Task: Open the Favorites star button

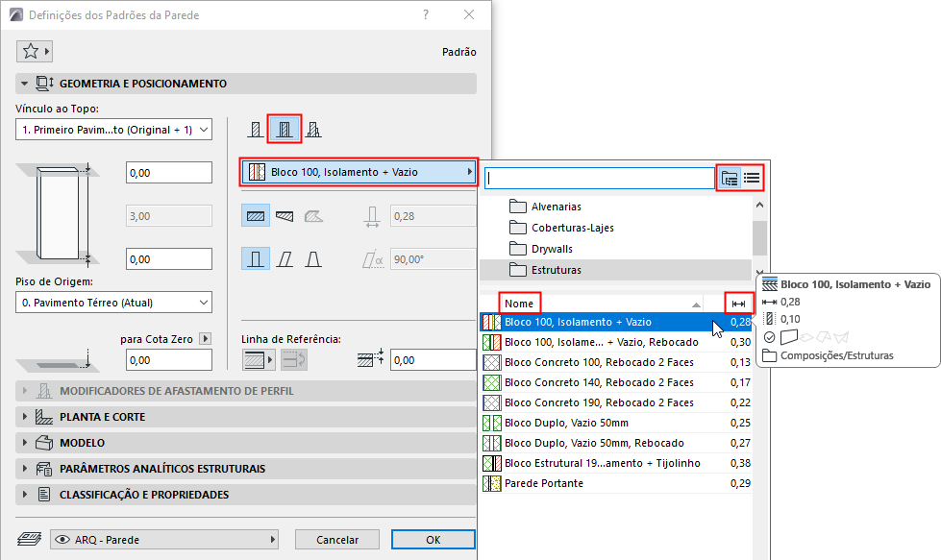Action: 35,52
